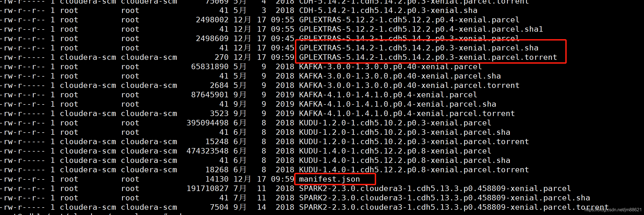Click file size 395094498
This screenshot has height=215, width=644.
tap(207, 123)
